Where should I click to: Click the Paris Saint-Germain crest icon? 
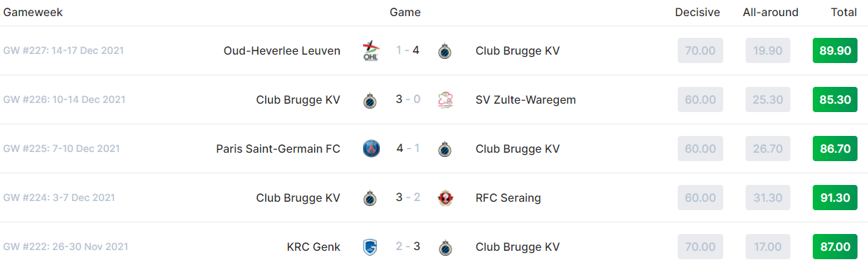pos(371,149)
